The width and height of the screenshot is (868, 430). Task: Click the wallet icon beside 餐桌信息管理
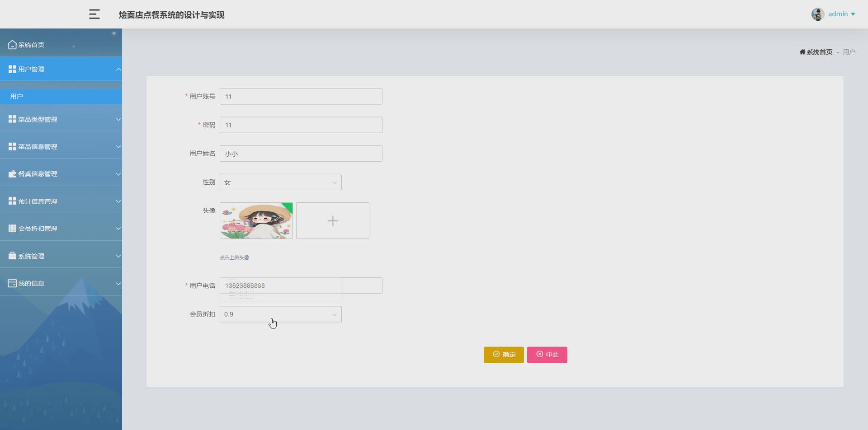(12, 174)
